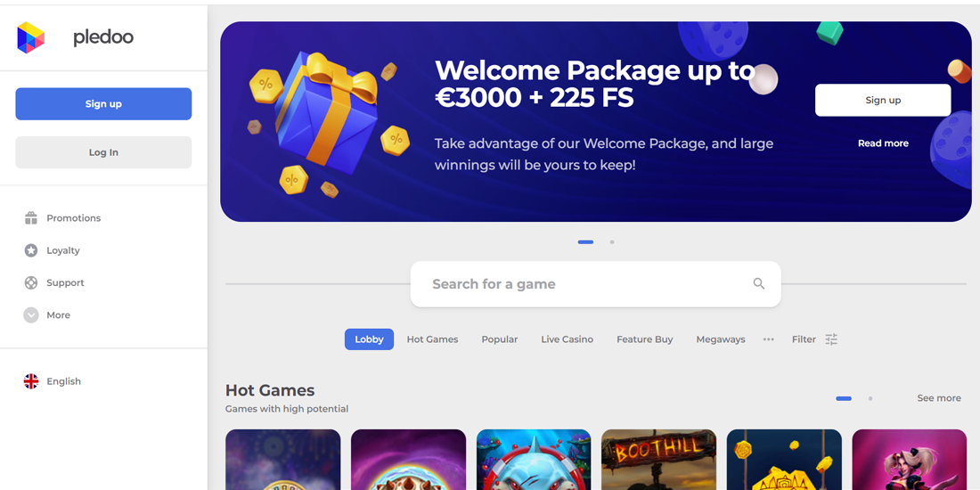Click the Pledoo cube logo
Viewport: 980px width, 490px height.
(30, 37)
